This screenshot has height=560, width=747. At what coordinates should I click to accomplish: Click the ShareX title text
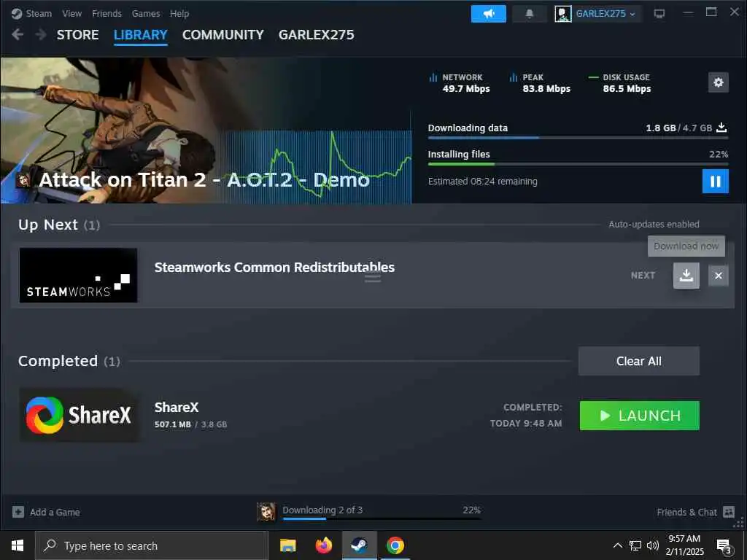177,407
